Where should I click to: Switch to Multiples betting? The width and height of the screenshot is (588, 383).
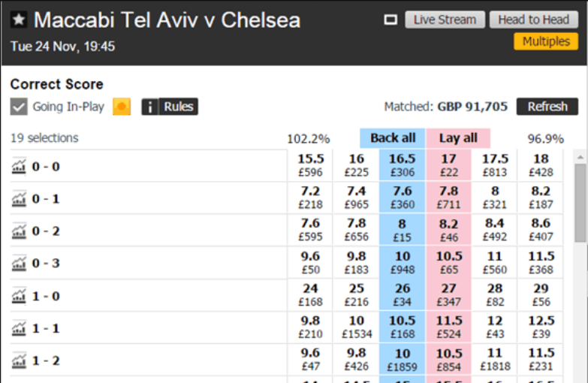click(x=546, y=41)
